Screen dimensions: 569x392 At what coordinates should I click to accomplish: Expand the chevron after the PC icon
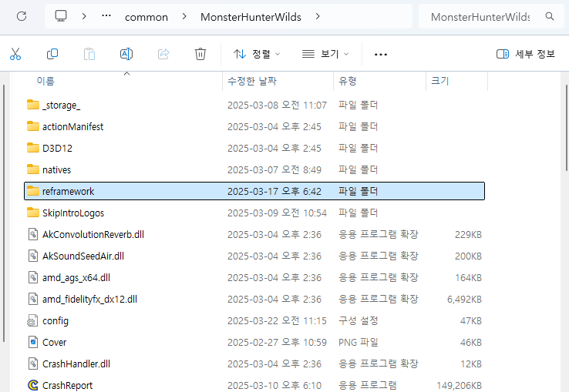click(x=84, y=16)
